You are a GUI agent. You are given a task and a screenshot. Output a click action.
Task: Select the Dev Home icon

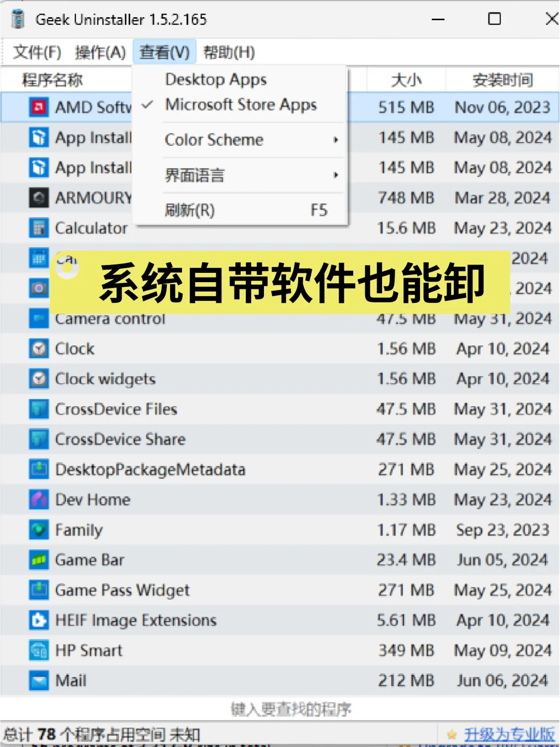coord(38,500)
